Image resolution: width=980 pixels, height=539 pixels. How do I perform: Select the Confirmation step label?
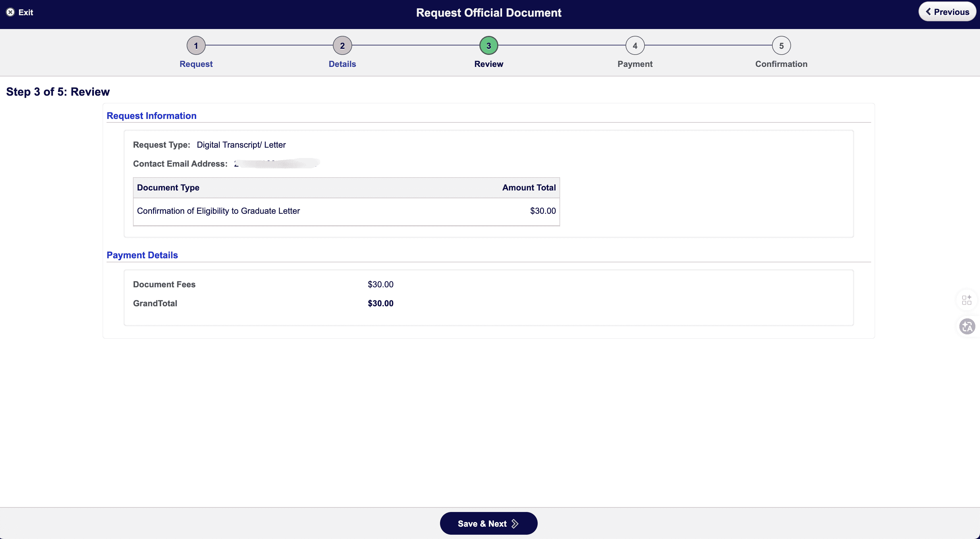pyautogui.click(x=781, y=64)
